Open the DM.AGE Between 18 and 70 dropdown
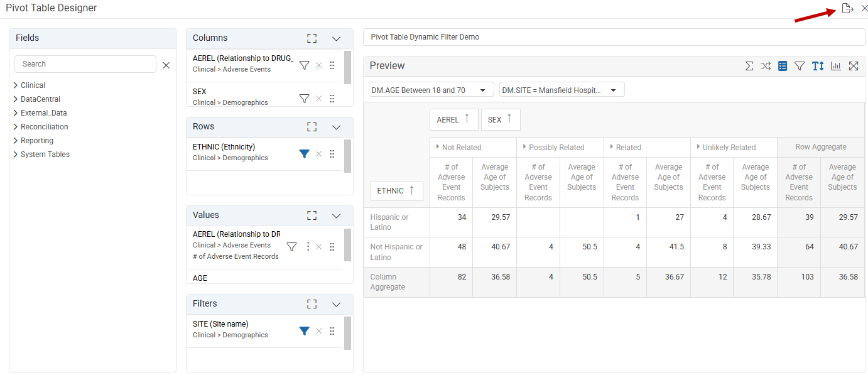Viewport: 868px width, 375px height. (431, 90)
